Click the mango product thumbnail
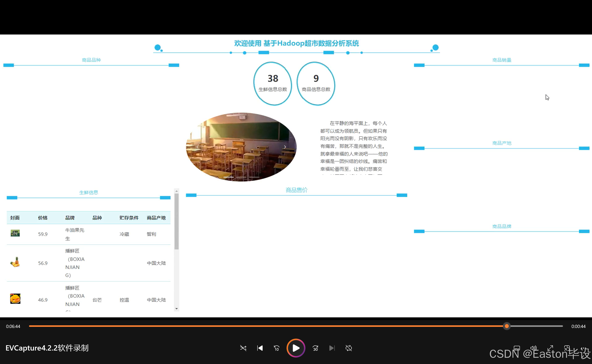 pyautogui.click(x=15, y=299)
